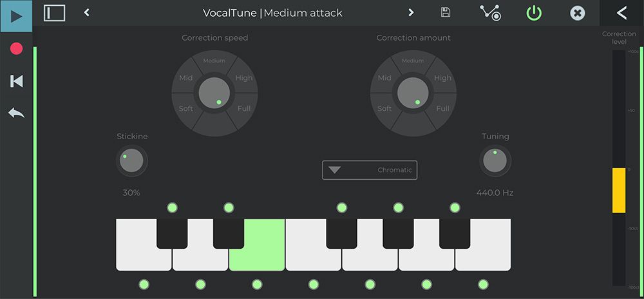This screenshot has width=644, height=299.
Task: Rewind to start with skip-back icon
Action: 17,81
